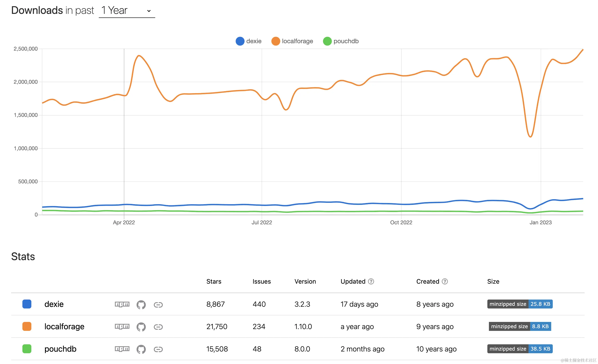Toggle dexie series in chart legend

click(249, 41)
